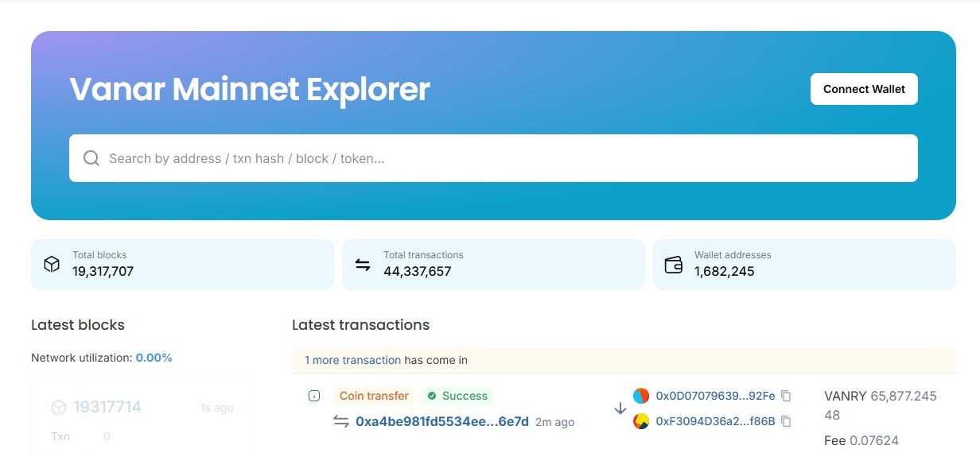Click the search magnifier icon
Screen dimensions: 980x453
coord(92,158)
